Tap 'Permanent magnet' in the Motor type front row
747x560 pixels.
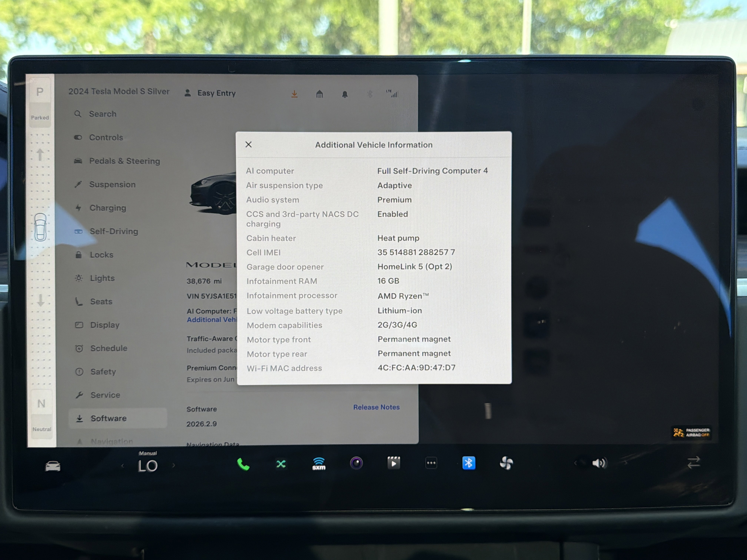[x=414, y=339]
